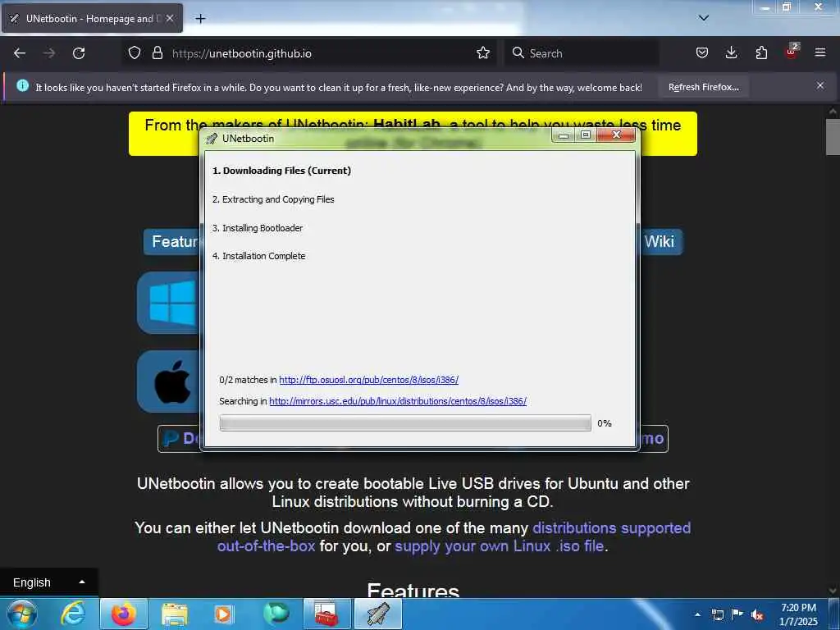This screenshot has height=630, width=840.
Task: Click the Downloading Files (Current) step
Action: 282,171
